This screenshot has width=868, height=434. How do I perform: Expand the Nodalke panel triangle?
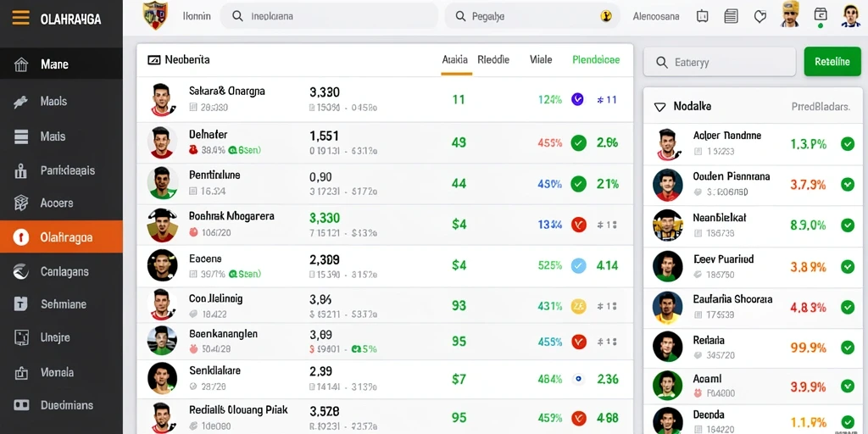coord(659,107)
